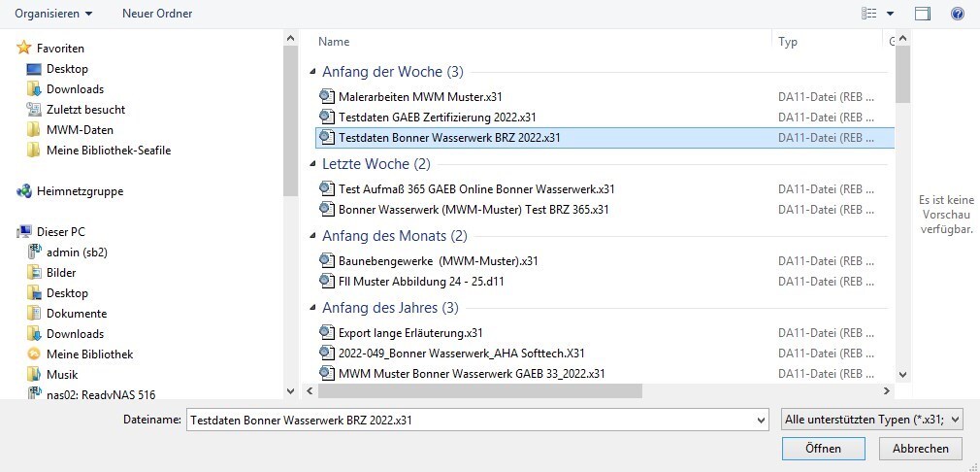
Task: Click the file list scroll-down arrow
Action: 901,374
